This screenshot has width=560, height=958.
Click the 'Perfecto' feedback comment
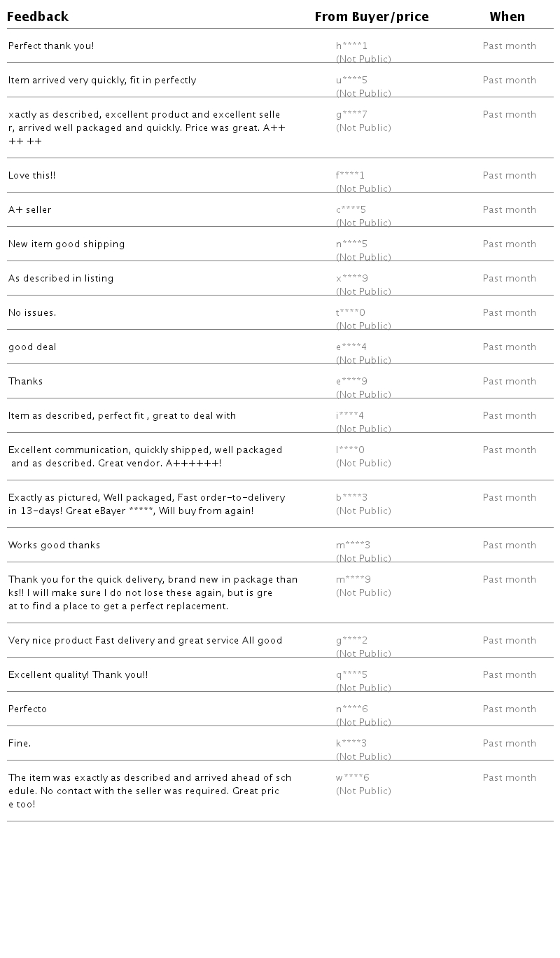click(27, 709)
